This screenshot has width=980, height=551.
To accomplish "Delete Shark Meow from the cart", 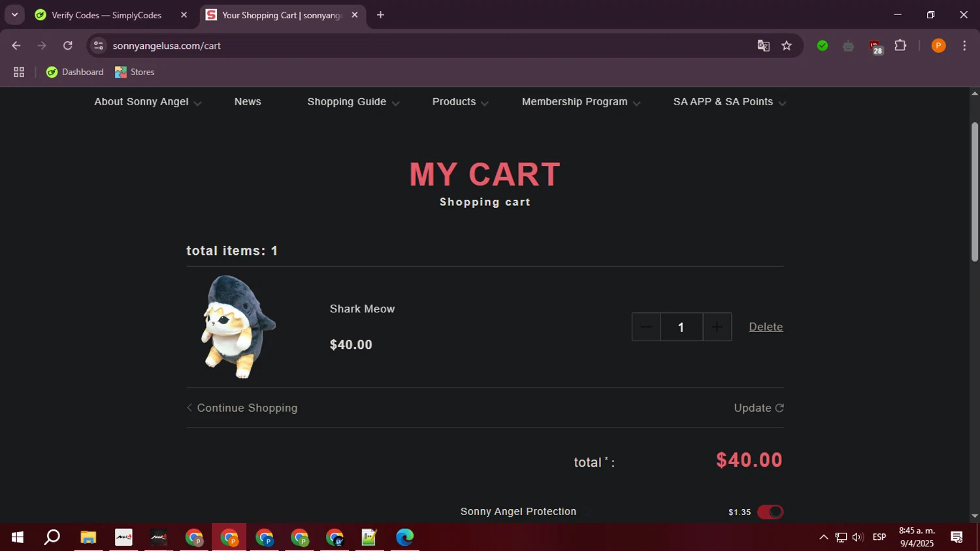I will (x=766, y=327).
